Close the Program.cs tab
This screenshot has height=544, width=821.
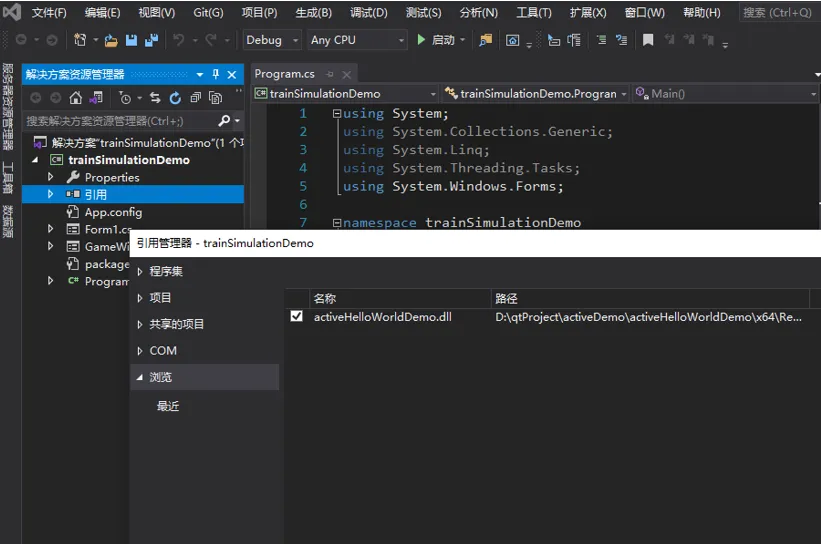(347, 75)
